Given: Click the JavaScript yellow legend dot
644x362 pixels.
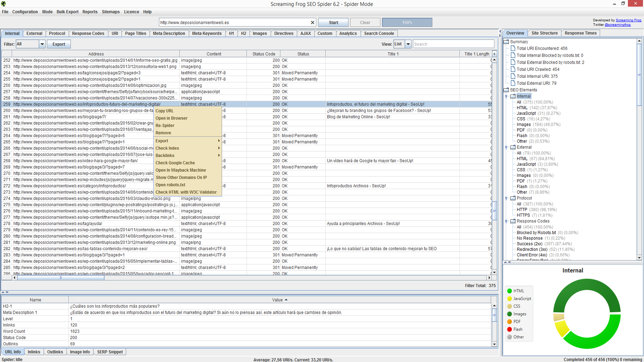Looking at the screenshot, I should tap(509, 299).
